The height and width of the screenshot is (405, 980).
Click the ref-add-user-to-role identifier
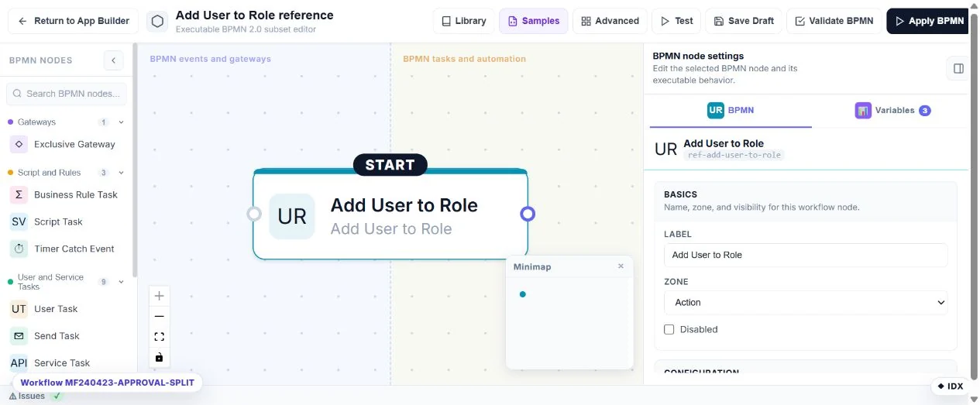(x=734, y=155)
